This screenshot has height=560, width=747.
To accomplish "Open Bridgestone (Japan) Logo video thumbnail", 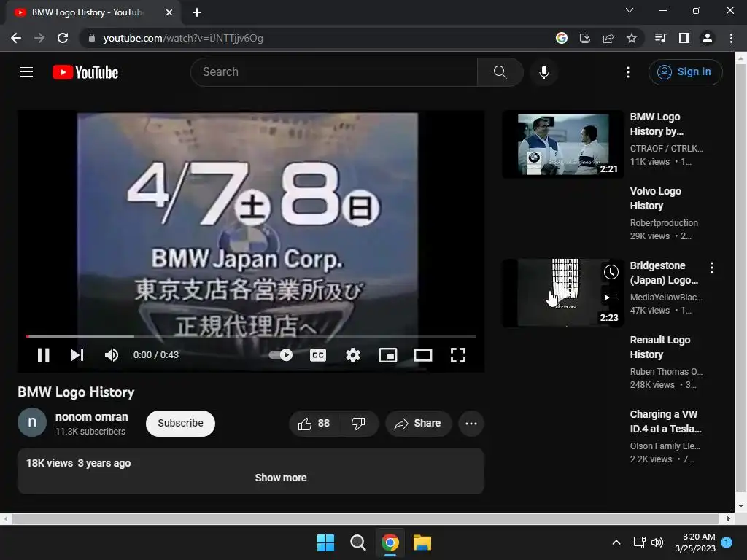I will (x=563, y=293).
